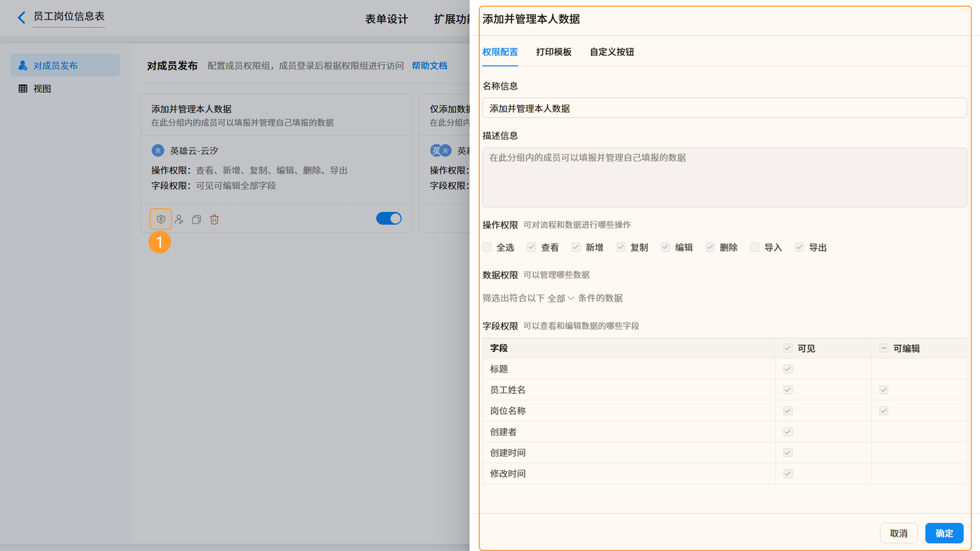
Task: Click the 创建者 field row label
Action: (503, 432)
